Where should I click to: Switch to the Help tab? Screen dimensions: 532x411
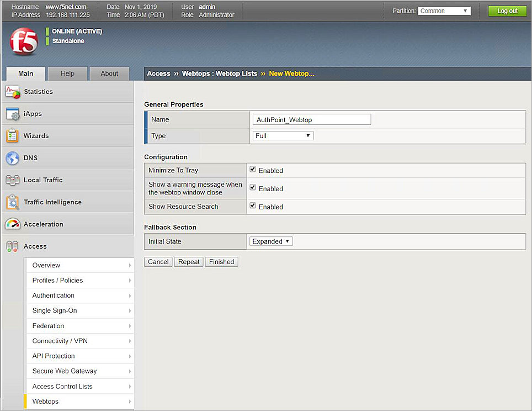click(x=67, y=73)
